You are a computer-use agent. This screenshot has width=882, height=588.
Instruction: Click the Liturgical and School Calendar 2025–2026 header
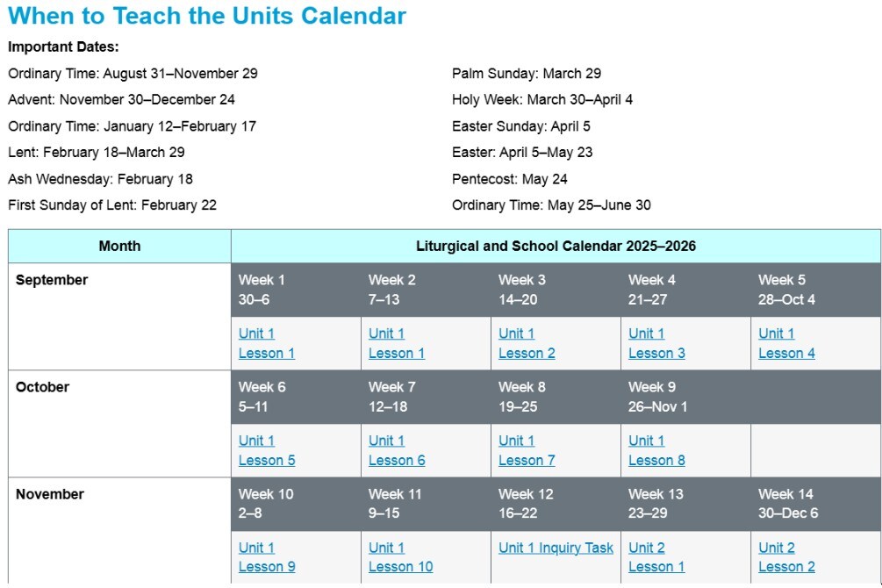[556, 246]
